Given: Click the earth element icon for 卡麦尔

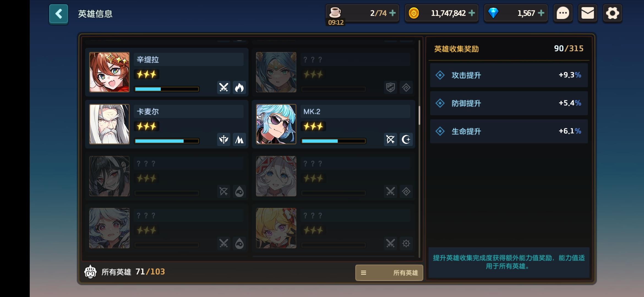Looking at the screenshot, I should pyautogui.click(x=239, y=140).
